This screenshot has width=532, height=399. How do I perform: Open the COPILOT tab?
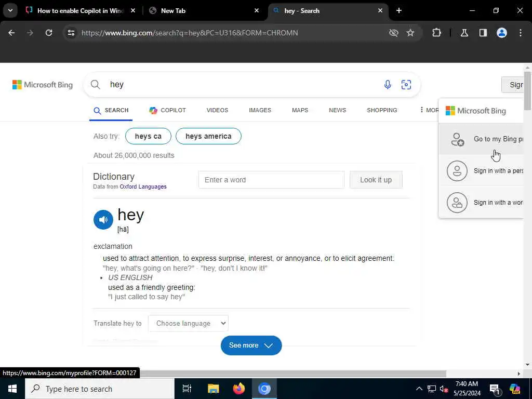[x=168, y=110]
